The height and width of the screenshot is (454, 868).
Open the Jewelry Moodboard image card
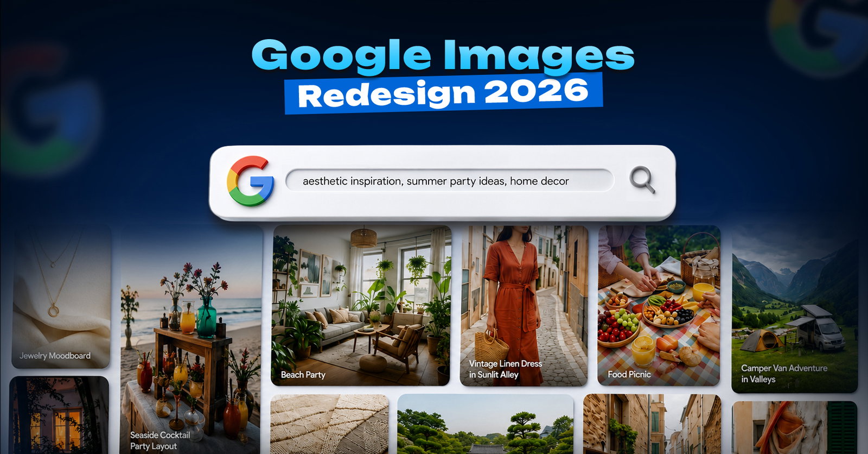[x=61, y=297]
